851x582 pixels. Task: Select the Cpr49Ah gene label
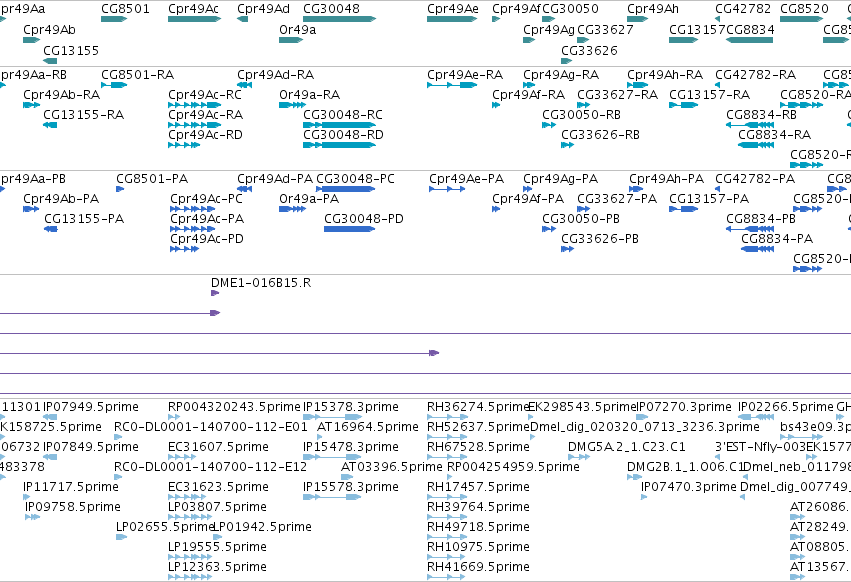(x=653, y=9)
